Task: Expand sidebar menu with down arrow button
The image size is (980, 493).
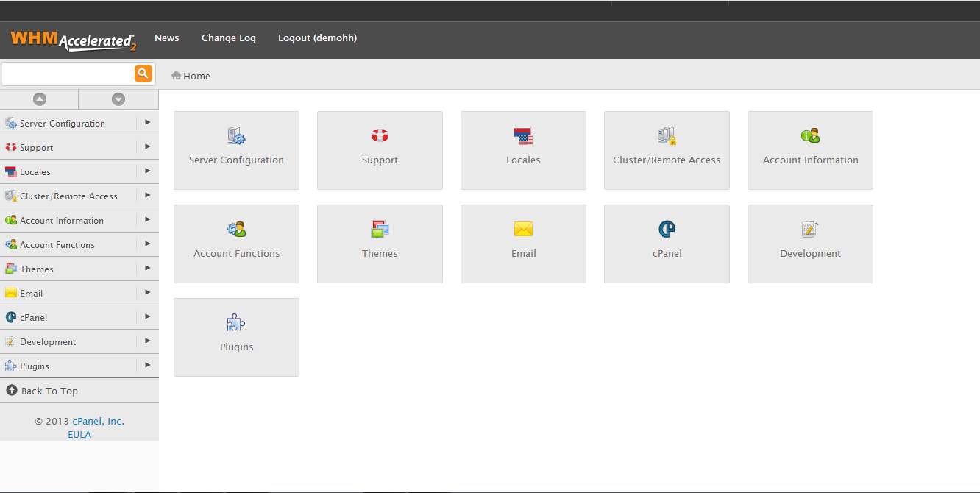Action: pos(118,99)
